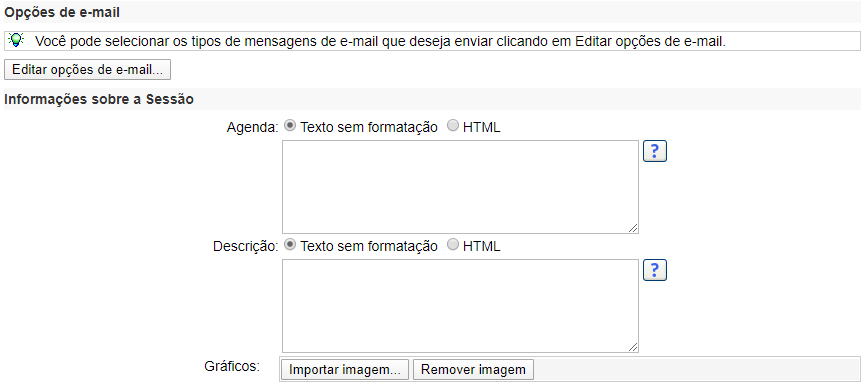Select HTML format for Descrição
The height and width of the screenshot is (387, 867).
[452, 245]
